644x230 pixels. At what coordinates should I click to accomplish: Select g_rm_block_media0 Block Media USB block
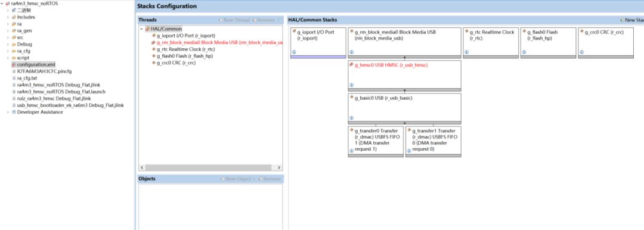coord(404,43)
